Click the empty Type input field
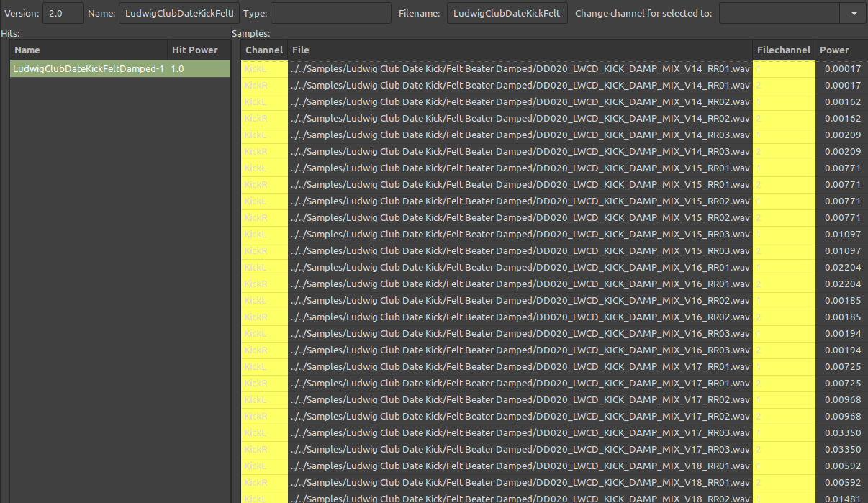The image size is (868, 503). (x=330, y=13)
